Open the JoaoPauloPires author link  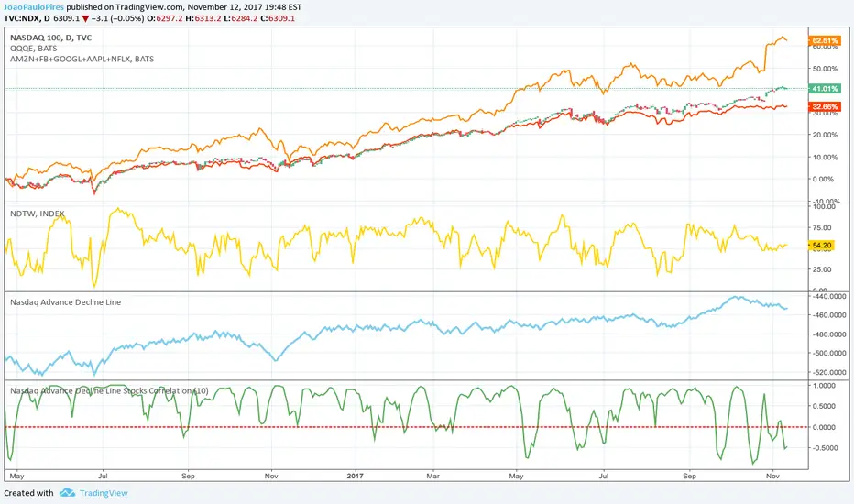pos(34,7)
